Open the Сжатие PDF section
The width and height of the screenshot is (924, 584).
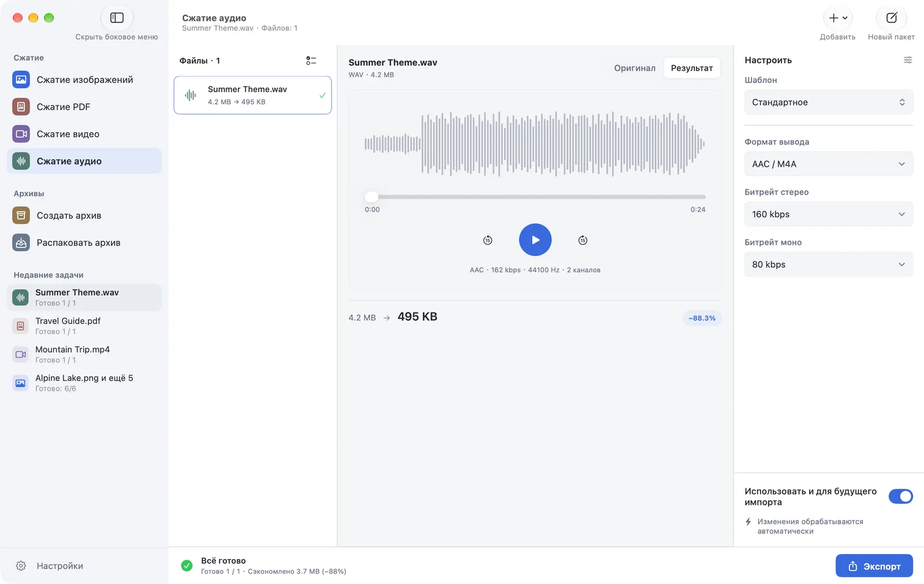click(x=84, y=107)
